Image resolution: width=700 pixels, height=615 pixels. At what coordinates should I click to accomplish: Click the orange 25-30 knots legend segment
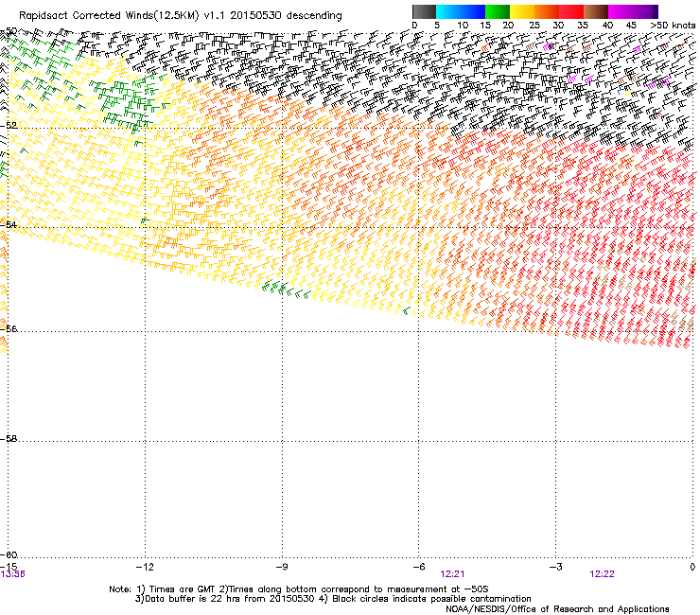pos(547,11)
